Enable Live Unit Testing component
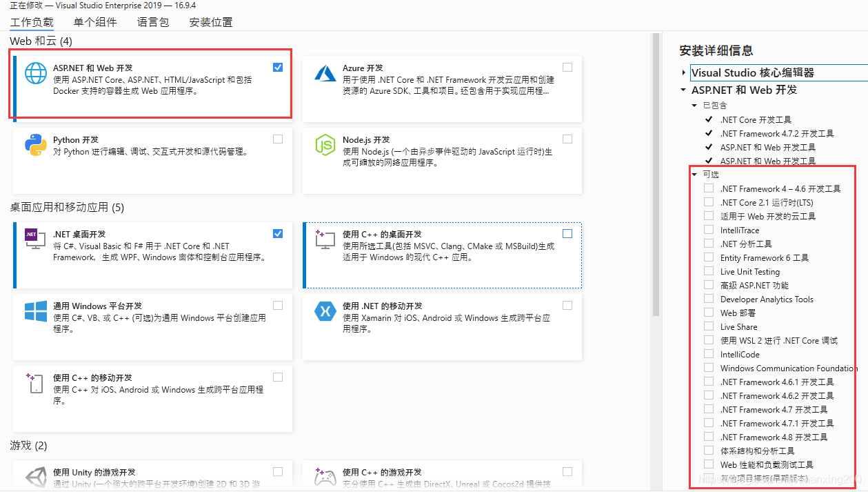868x492 pixels. click(x=709, y=271)
